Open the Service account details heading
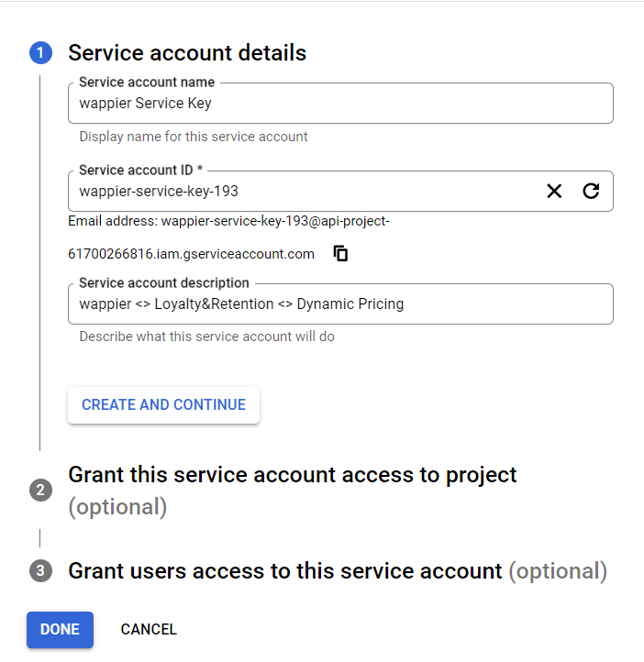Image resolution: width=644 pixels, height=662 pixels. [187, 53]
